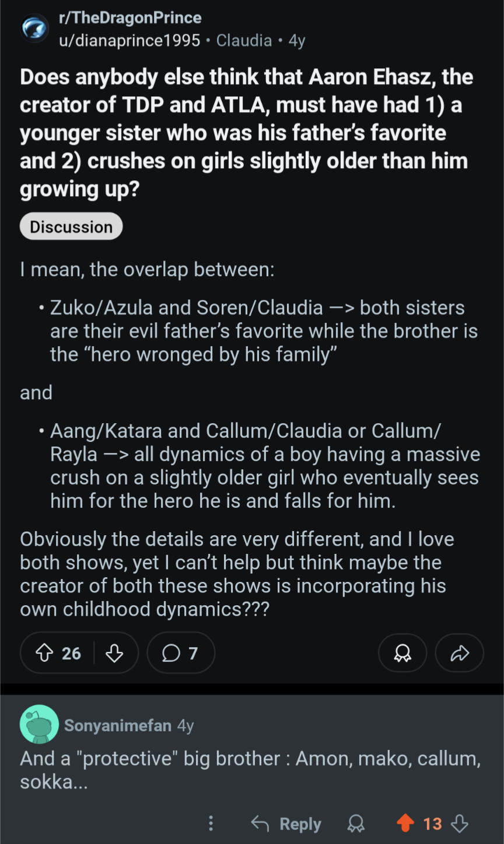Image resolution: width=504 pixels, height=844 pixels.
Task: Open comment's three-dot overflow menu
Action: tap(211, 824)
